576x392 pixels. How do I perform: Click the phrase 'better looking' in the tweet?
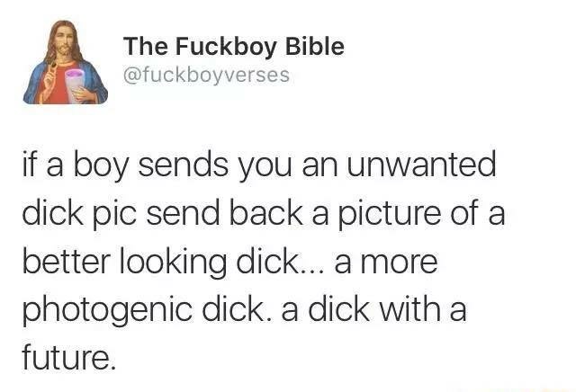click(124, 263)
